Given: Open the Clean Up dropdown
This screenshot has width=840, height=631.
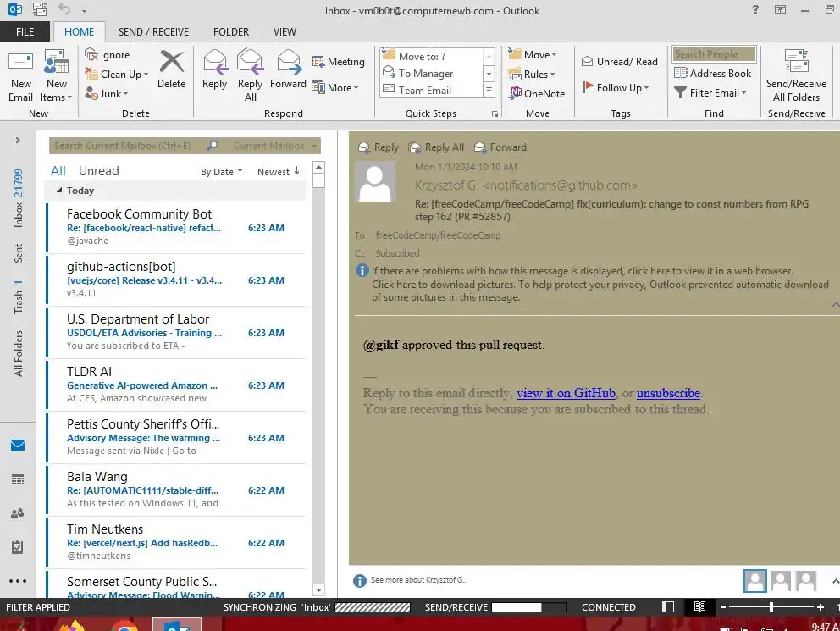Looking at the screenshot, I should (117, 74).
